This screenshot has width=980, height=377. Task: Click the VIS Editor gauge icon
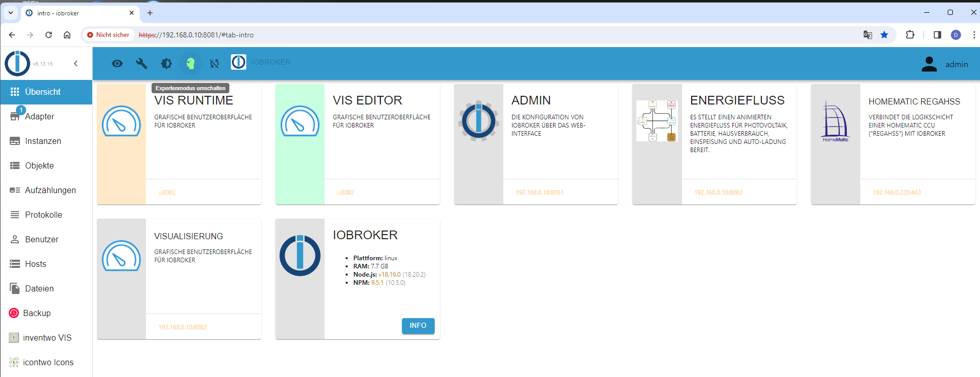click(x=300, y=121)
